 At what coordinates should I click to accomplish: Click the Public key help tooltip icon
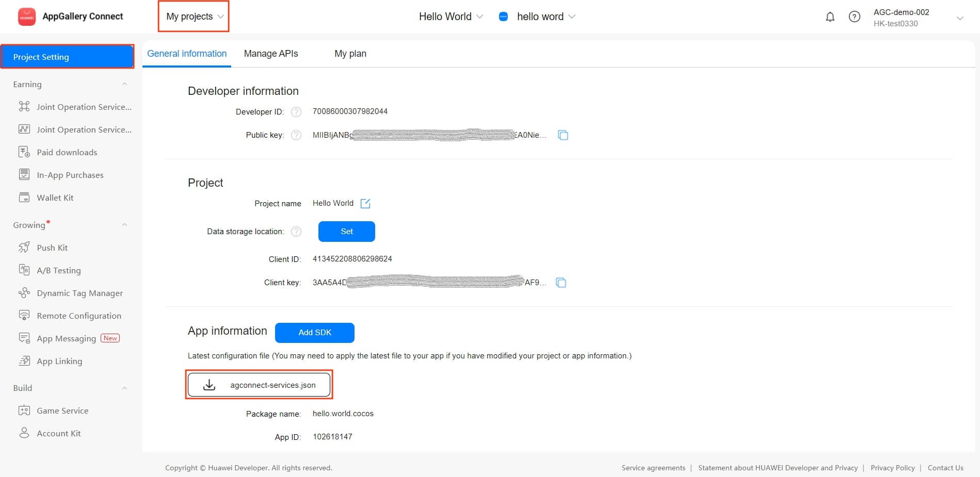(296, 135)
